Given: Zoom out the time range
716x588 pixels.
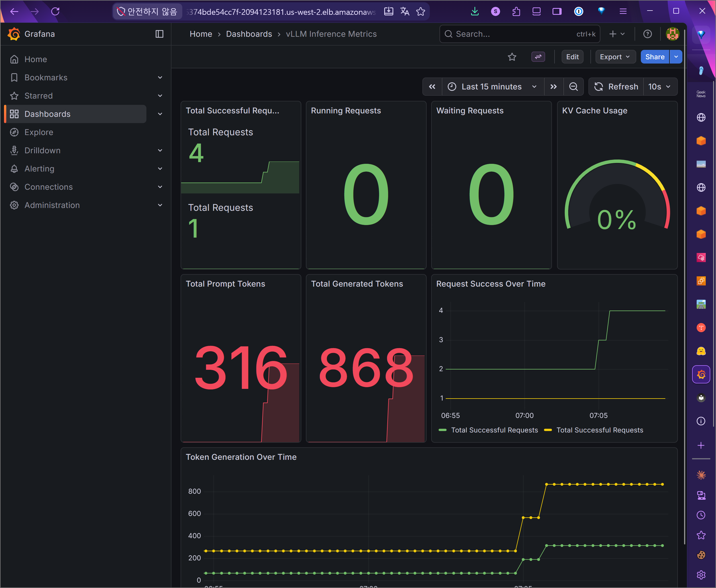Looking at the screenshot, I should click(573, 87).
